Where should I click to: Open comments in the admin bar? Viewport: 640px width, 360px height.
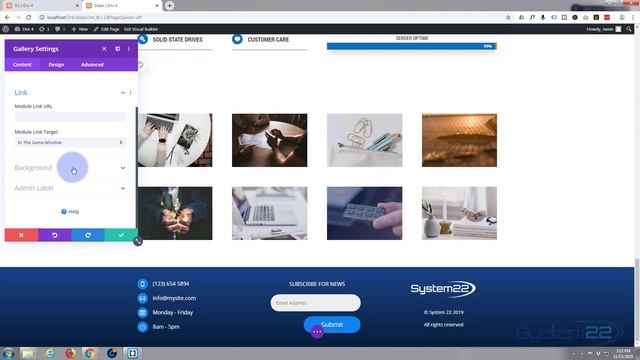[60, 29]
